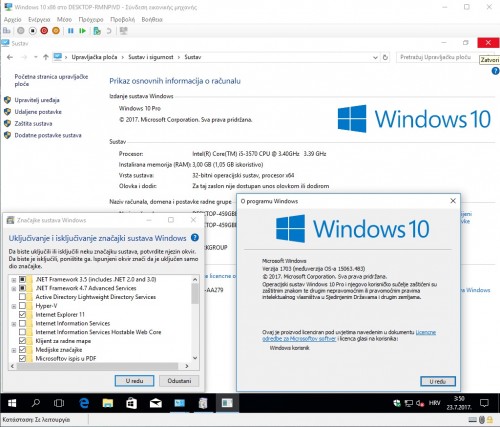Open the Μέσο menu

point(64,20)
